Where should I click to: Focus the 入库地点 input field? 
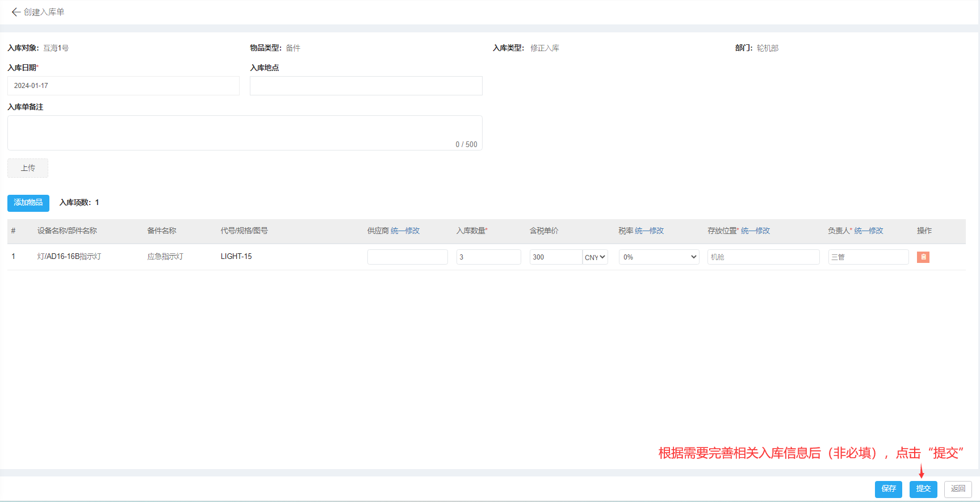pyautogui.click(x=366, y=86)
